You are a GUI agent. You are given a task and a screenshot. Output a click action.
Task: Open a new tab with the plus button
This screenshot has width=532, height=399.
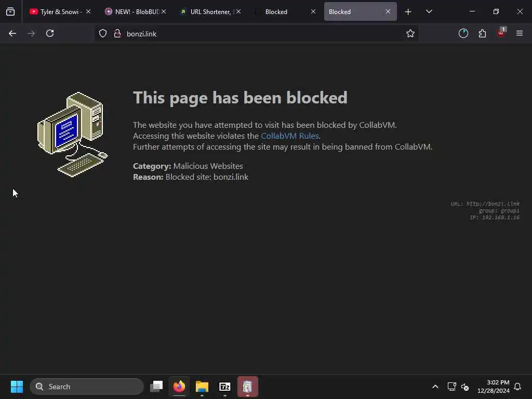click(x=408, y=12)
